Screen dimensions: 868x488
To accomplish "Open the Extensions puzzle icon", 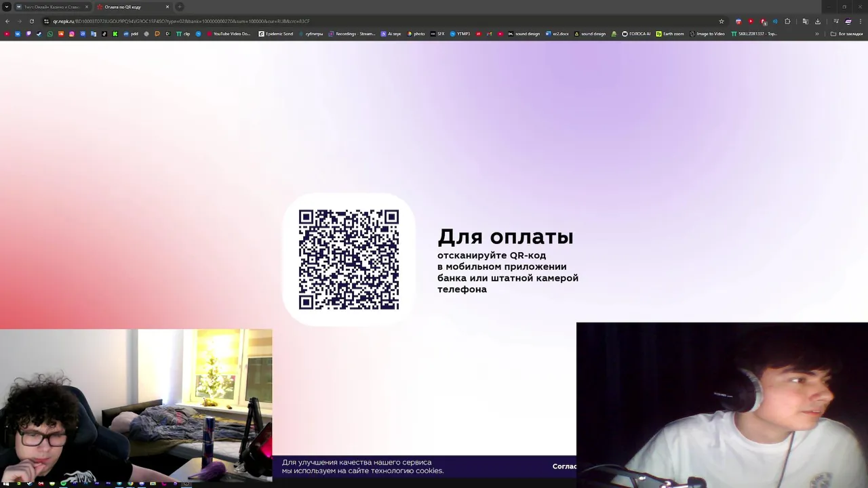I will click(x=787, y=21).
